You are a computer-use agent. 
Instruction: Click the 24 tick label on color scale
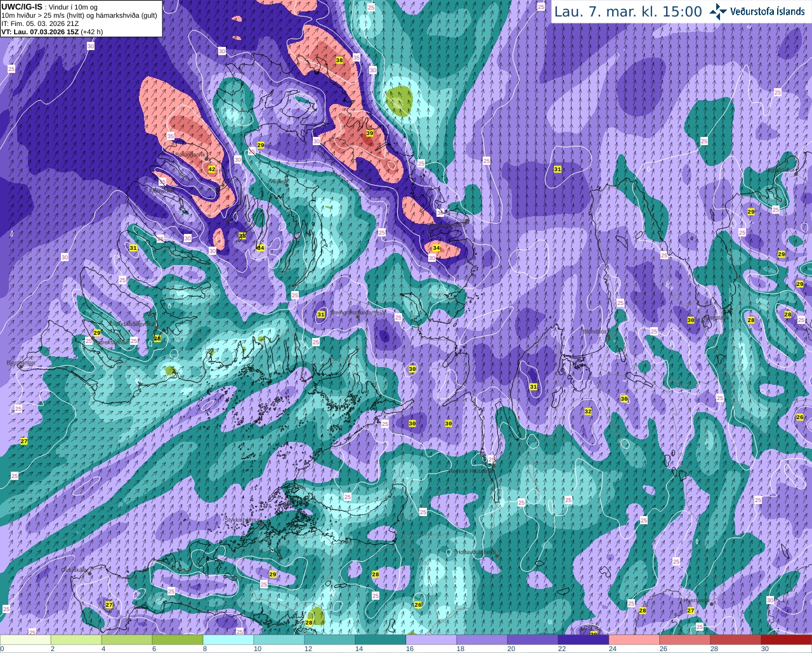612,649
